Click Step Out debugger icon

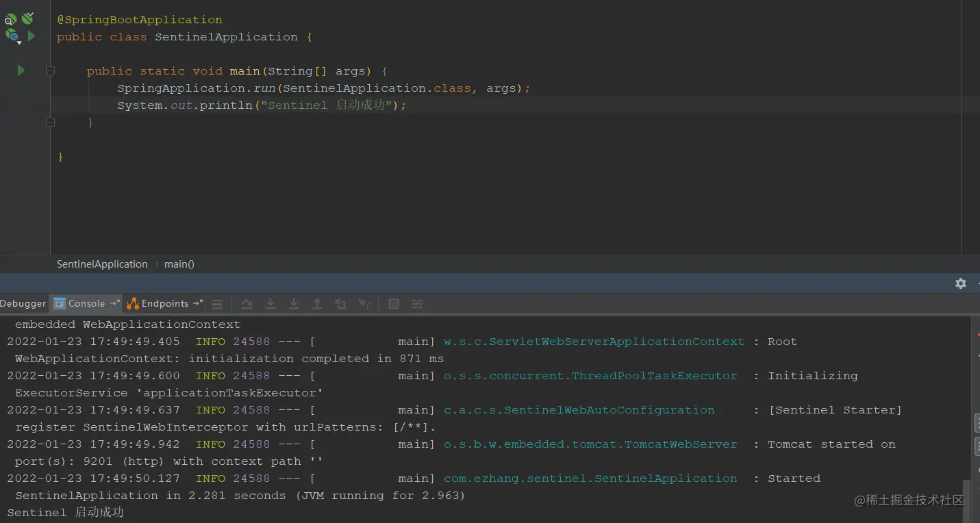coord(317,305)
